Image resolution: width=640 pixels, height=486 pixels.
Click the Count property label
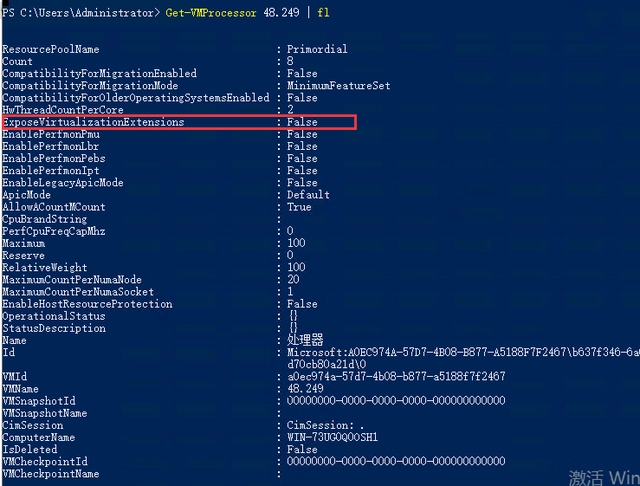17,61
